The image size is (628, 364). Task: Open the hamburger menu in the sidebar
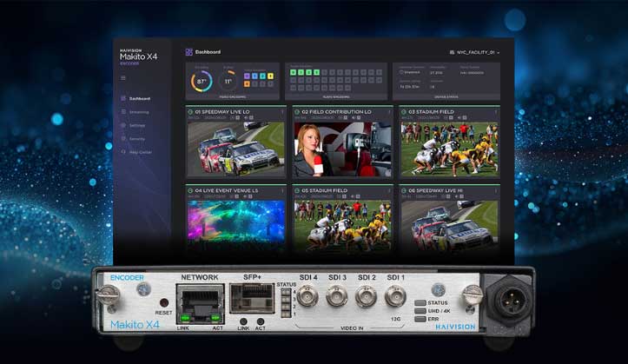122,78
